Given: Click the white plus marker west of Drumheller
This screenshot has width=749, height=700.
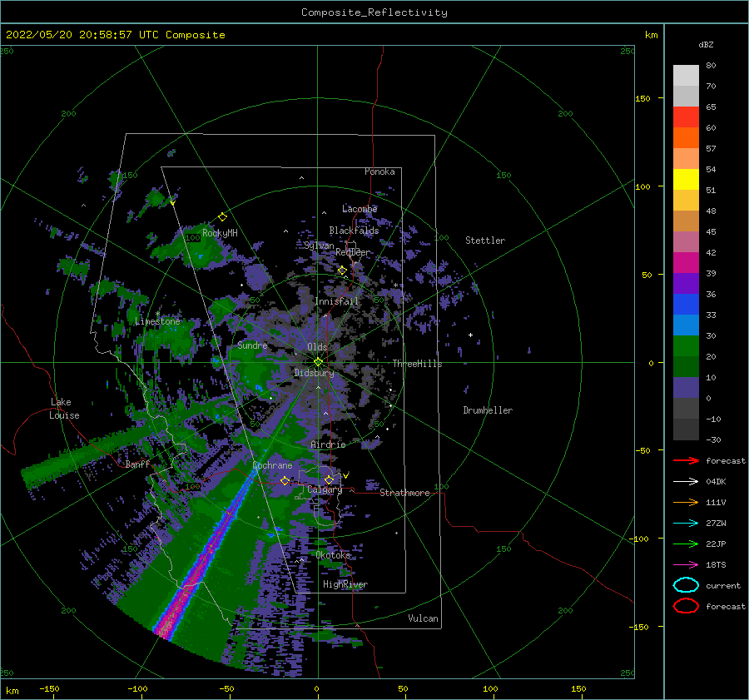Looking at the screenshot, I should (470, 335).
